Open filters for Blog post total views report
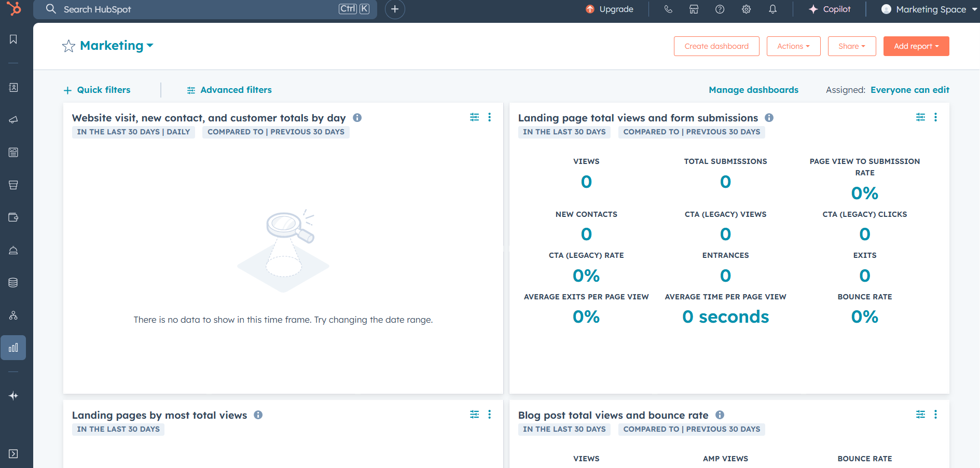 (920, 415)
